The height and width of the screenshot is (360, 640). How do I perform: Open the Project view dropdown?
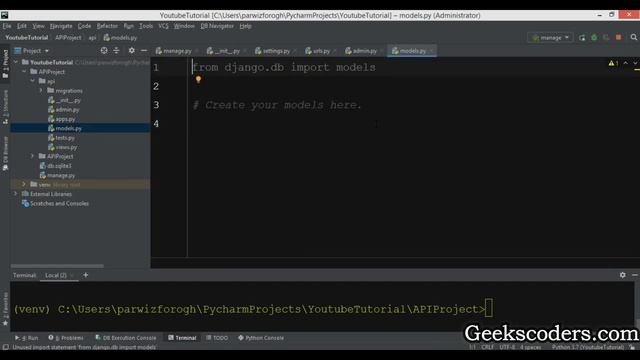pos(32,51)
